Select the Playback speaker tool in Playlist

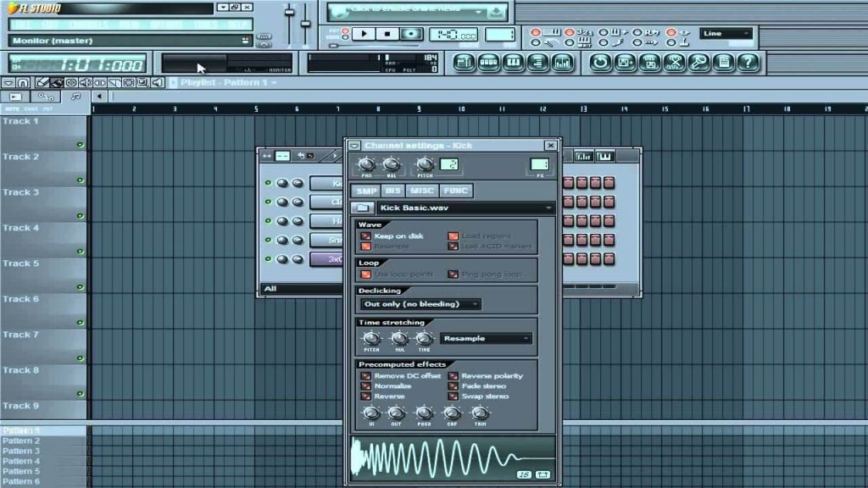(x=157, y=82)
